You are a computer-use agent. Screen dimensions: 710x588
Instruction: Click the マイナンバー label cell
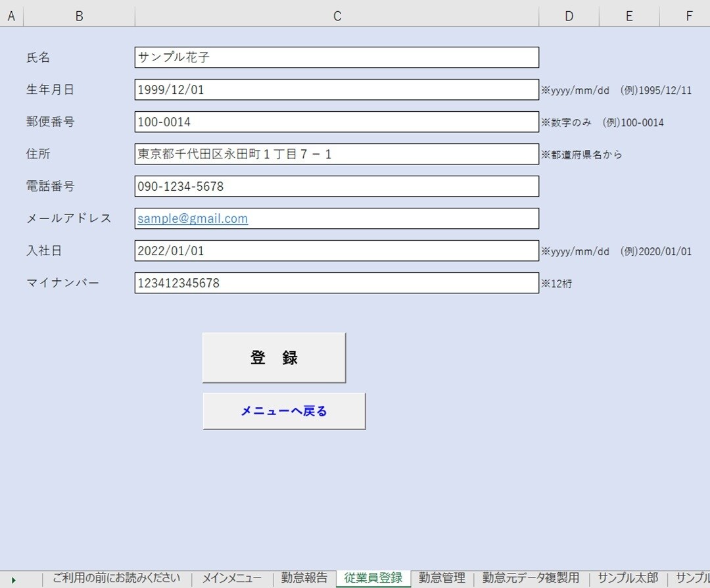coord(62,283)
